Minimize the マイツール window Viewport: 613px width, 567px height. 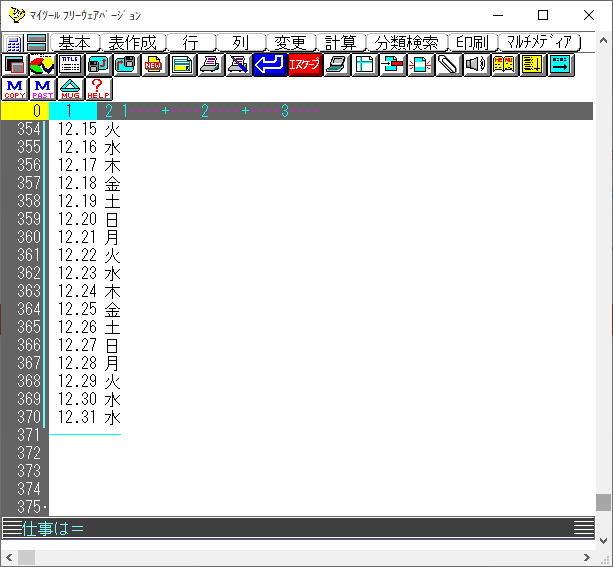click(x=498, y=15)
